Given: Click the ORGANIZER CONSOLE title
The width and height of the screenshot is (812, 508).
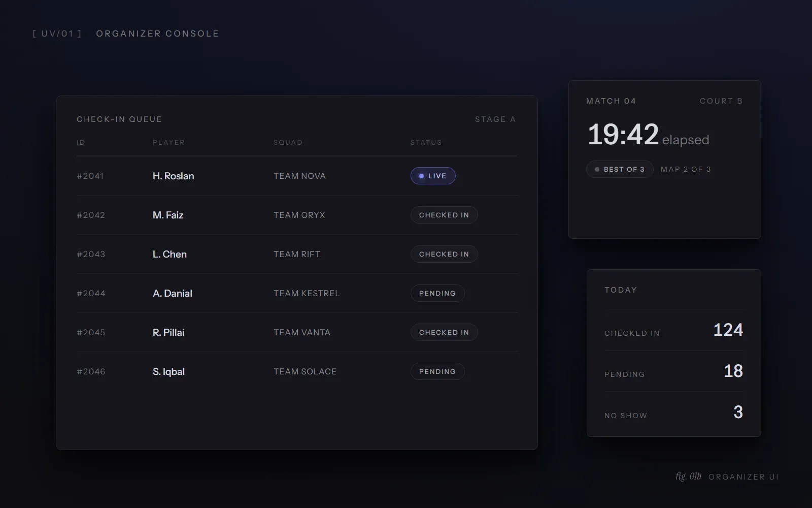Looking at the screenshot, I should pos(157,34).
